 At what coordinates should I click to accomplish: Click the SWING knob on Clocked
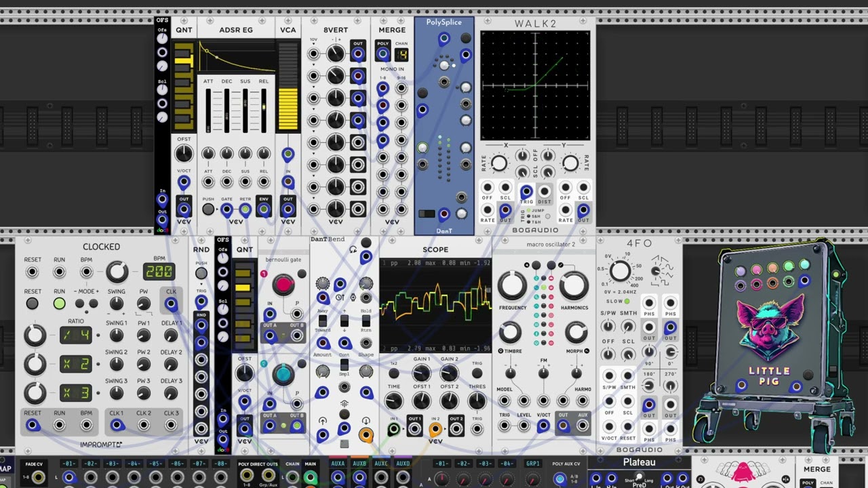coord(117,304)
